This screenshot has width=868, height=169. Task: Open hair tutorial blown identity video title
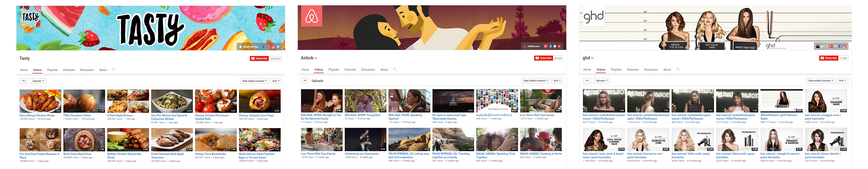[822, 155]
